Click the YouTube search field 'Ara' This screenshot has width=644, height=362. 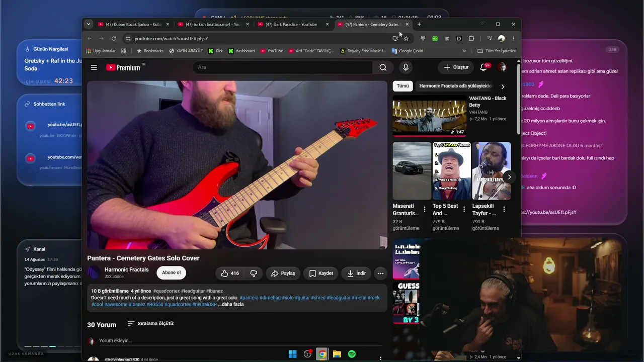point(283,67)
